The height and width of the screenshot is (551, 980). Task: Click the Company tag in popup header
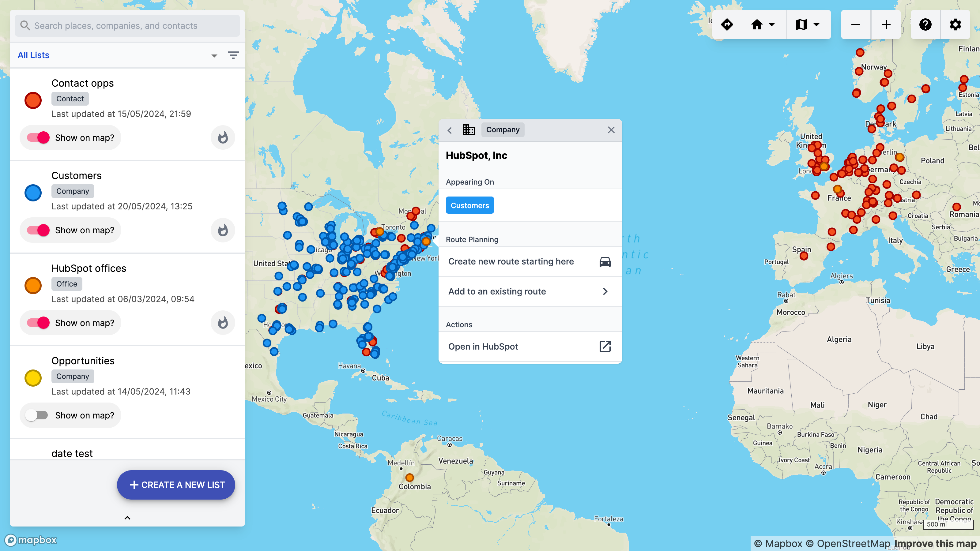click(503, 130)
